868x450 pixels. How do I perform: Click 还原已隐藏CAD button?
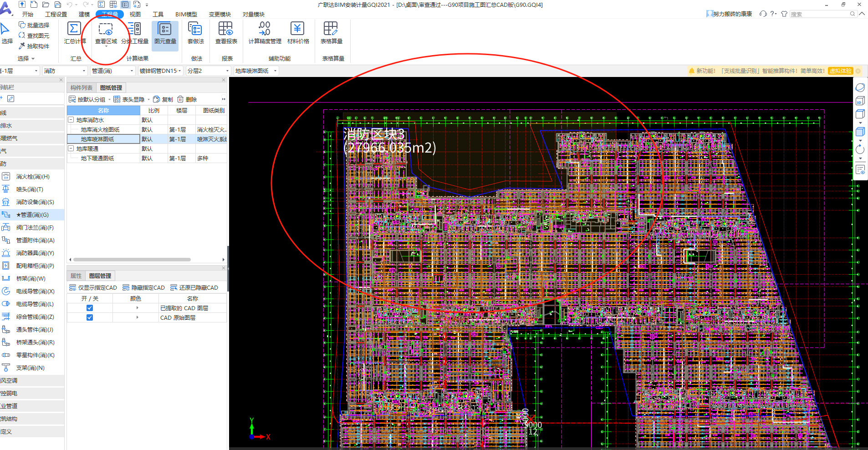click(x=194, y=288)
